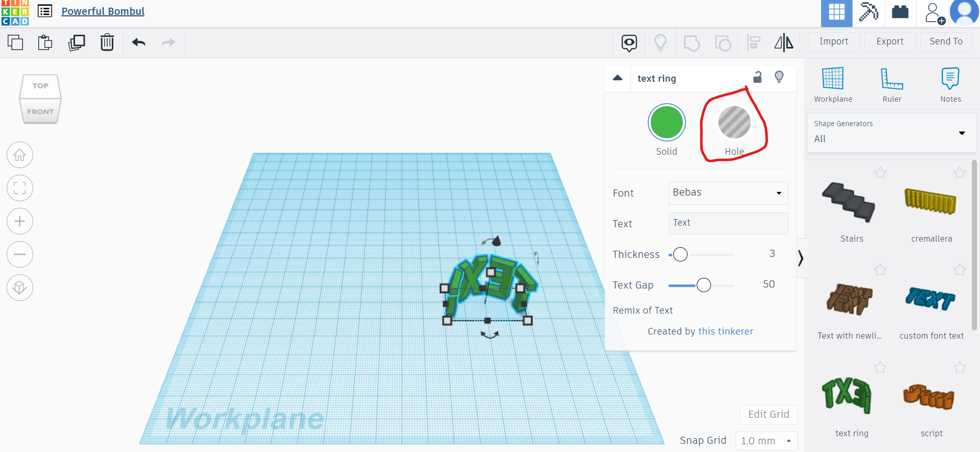Screen dimensions: 980x452
Task: Set shape to Hole
Action: coord(734,123)
